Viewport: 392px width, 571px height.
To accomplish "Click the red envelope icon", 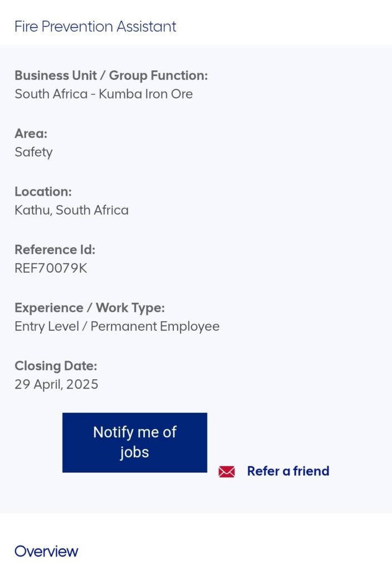I will click(x=226, y=472).
